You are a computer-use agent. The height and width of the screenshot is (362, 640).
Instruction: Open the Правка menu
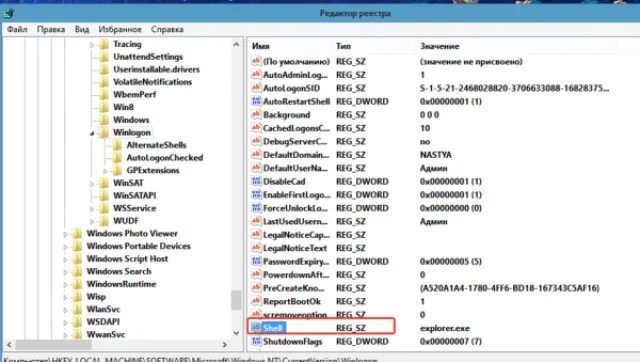click(x=51, y=29)
